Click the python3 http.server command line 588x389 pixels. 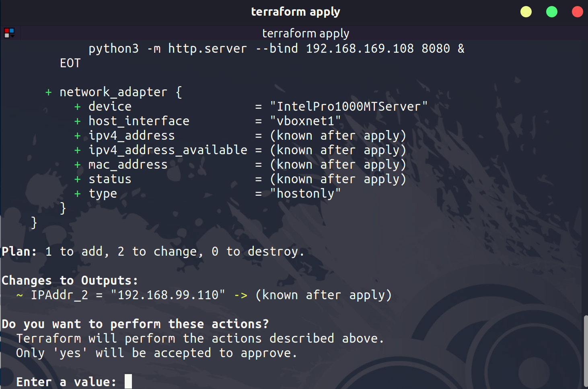click(276, 49)
